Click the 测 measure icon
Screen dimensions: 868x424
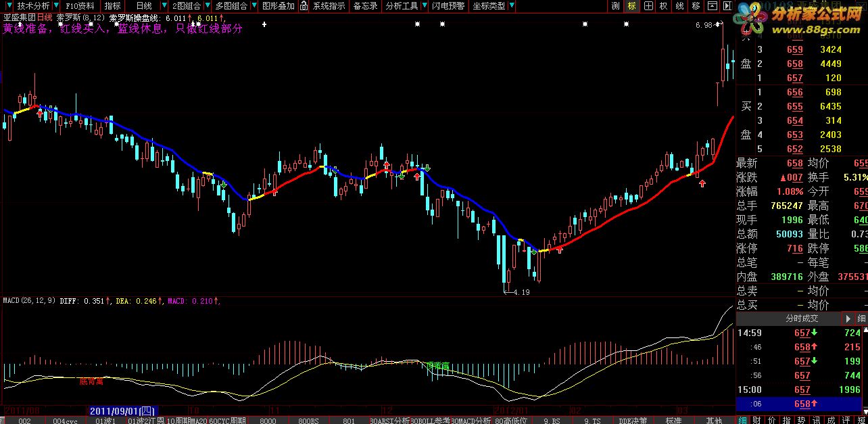[x=615, y=6]
